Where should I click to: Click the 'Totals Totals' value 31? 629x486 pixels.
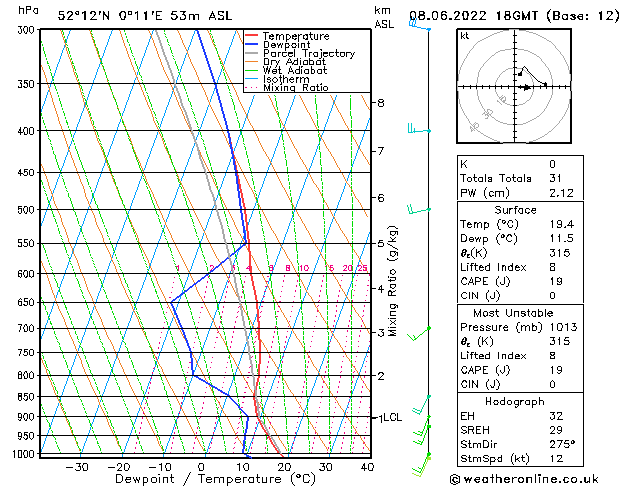coord(556,178)
